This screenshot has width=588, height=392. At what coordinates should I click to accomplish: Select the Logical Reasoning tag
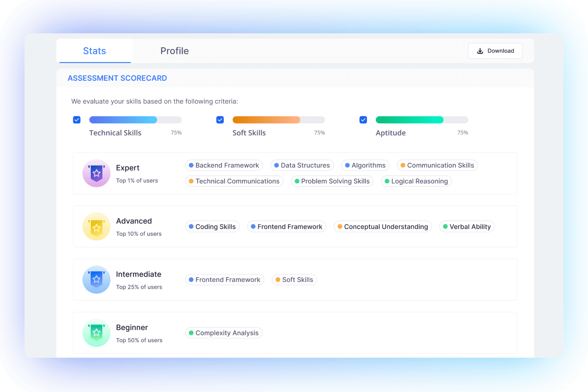tap(416, 181)
